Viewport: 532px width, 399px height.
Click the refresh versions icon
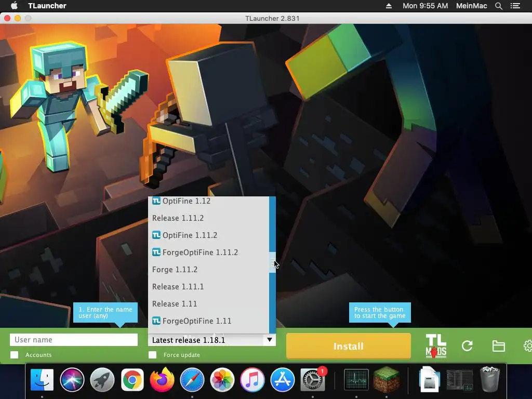coord(467,346)
